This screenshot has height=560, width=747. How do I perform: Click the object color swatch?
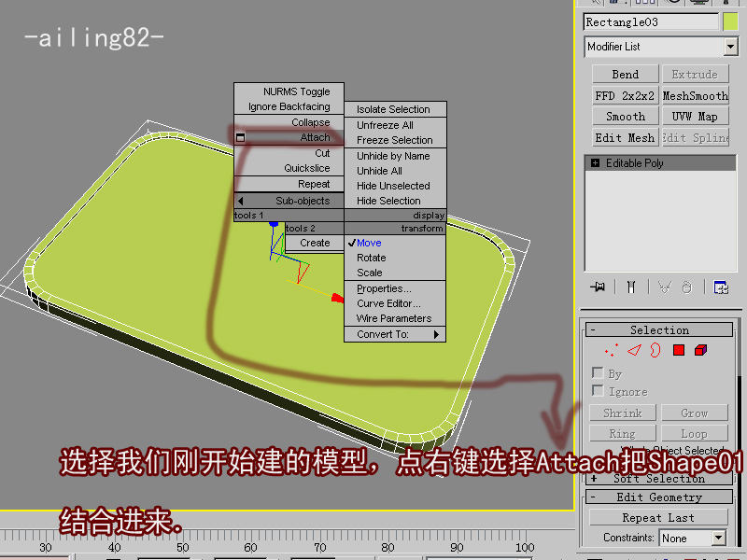pyautogui.click(x=730, y=21)
